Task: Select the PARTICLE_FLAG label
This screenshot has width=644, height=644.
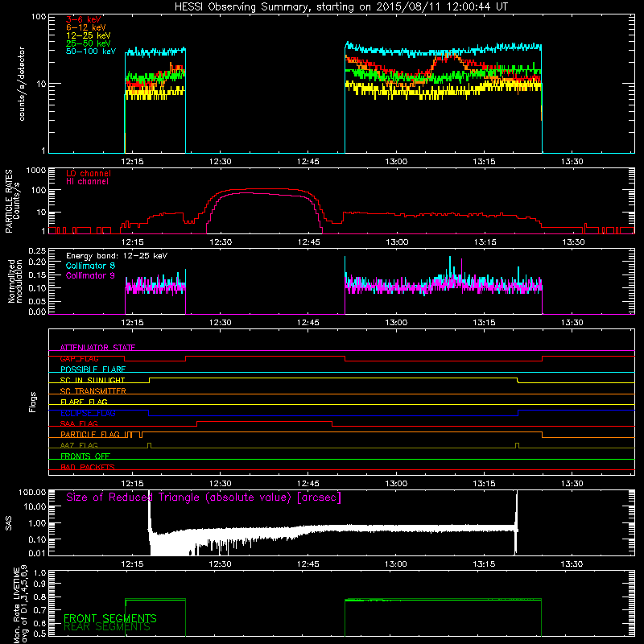Action: click(x=91, y=435)
